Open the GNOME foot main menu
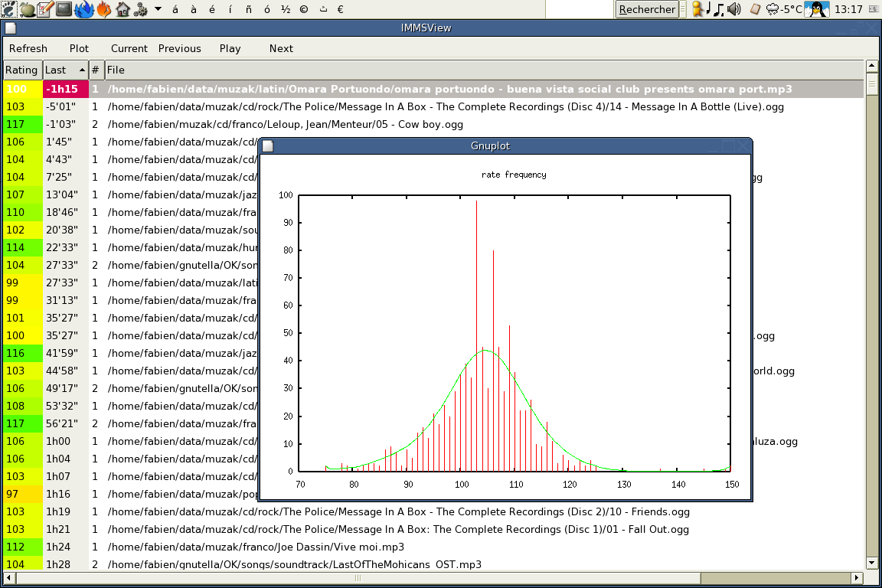 pyautogui.click(x=8, y=9)
